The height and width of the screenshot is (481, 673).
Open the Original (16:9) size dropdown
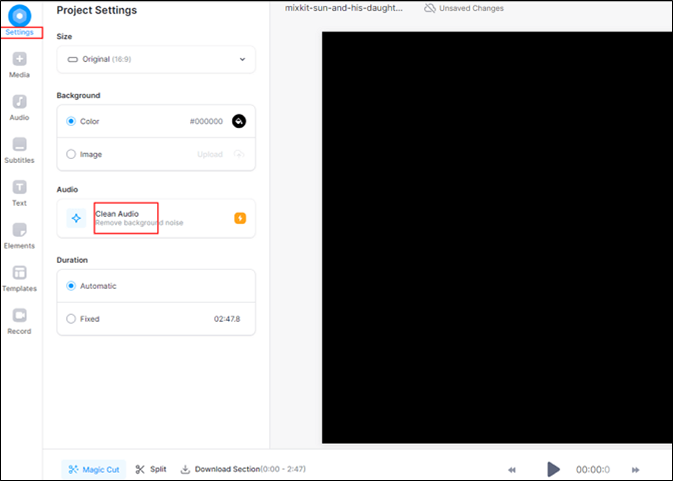pos(156,59)
